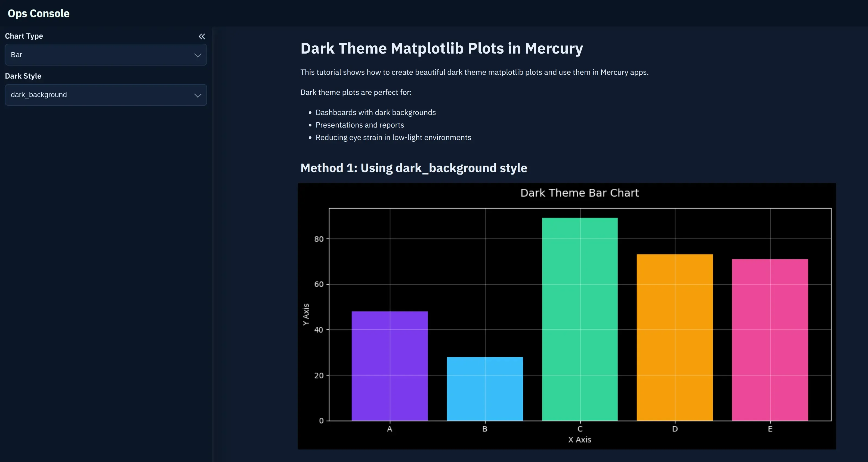Click the A tick label on X axis
The height and width of the screenshot is (462, 868).
click(390, 429)
